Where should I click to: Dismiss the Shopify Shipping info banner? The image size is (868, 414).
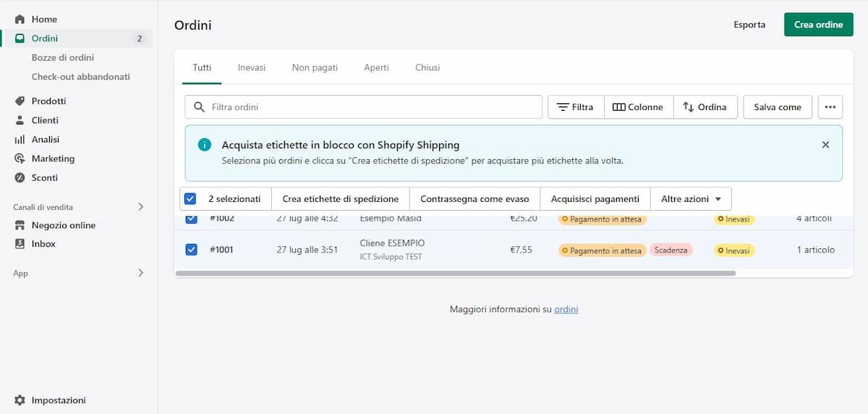pos(825,145)
